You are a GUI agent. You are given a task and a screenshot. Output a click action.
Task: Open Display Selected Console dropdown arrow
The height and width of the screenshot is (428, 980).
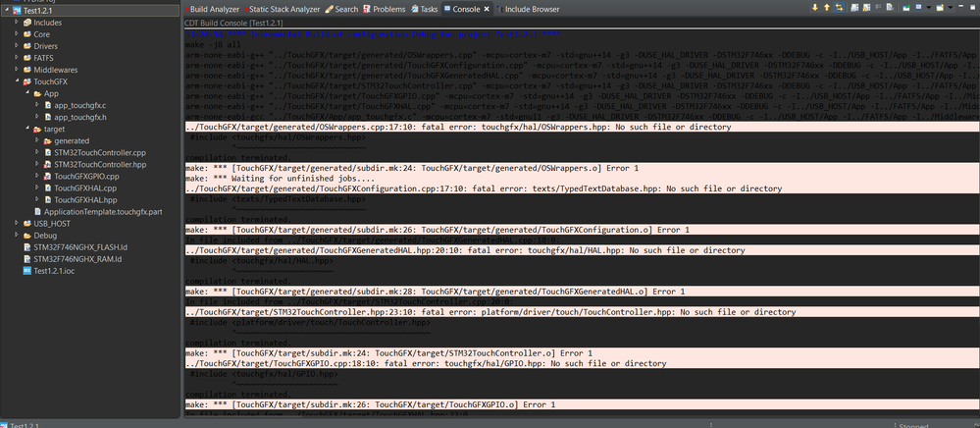(929, 8)
